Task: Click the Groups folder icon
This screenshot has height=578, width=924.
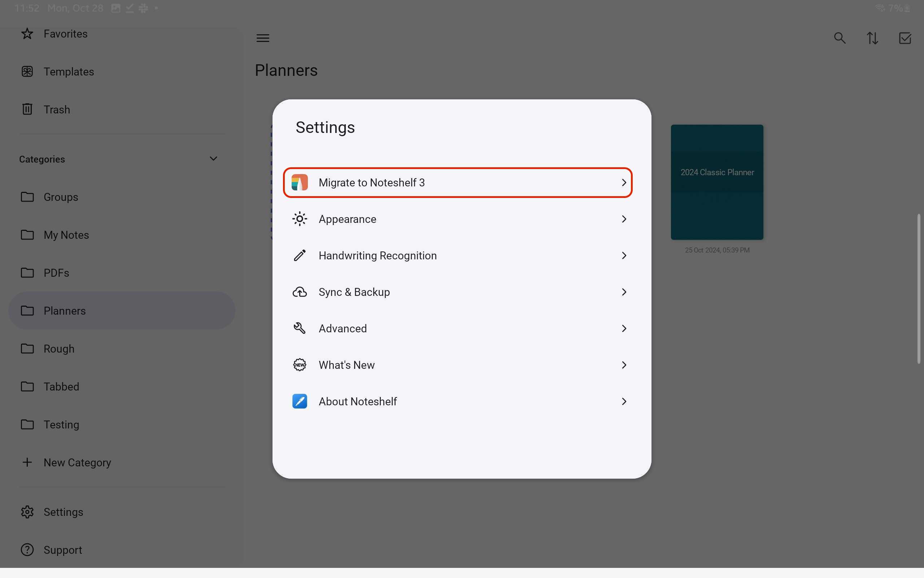Action: [27, 197]
